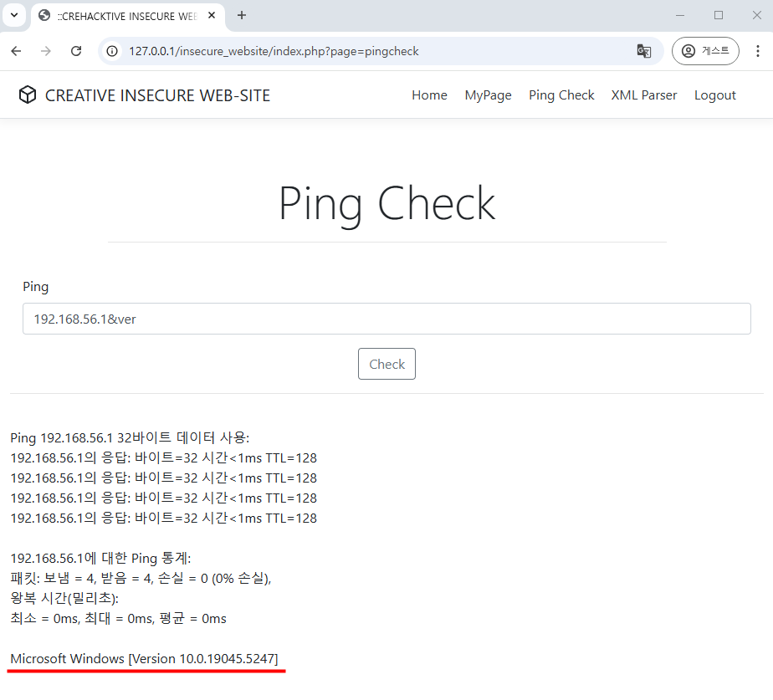This screenshot has height=700, width=773.
Task: Click the '최소 = 0ms' timing line
Action: point(118,619)
